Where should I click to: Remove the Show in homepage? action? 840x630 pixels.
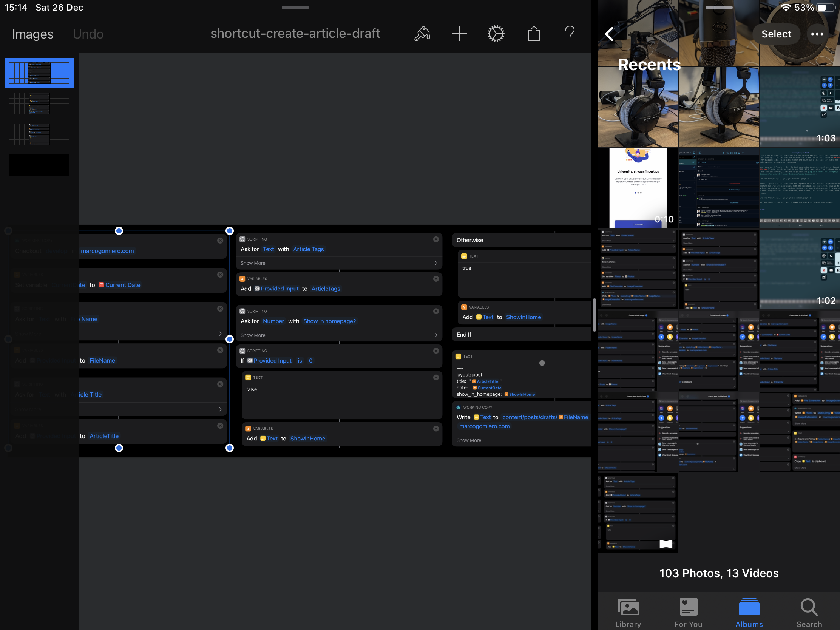pos(436,311)
